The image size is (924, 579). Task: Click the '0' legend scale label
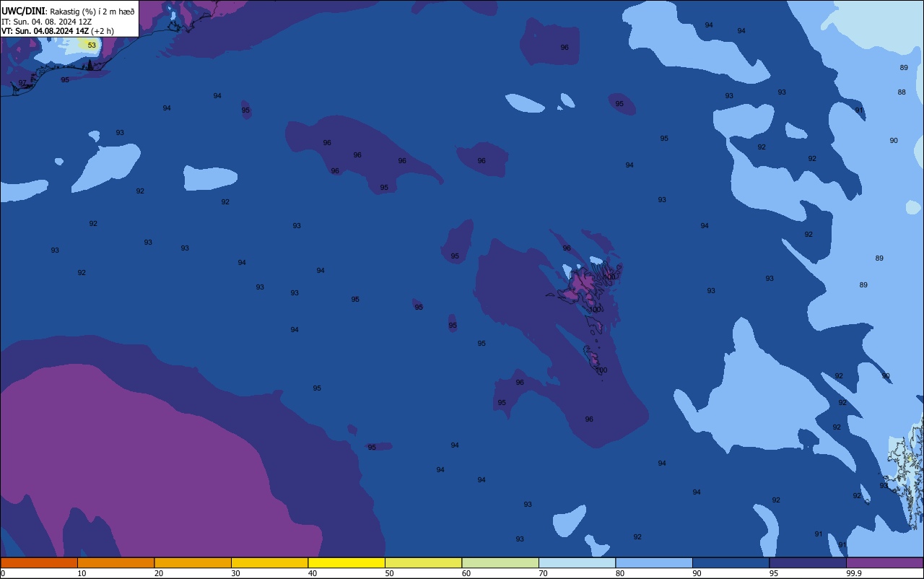tap(3, 573)
